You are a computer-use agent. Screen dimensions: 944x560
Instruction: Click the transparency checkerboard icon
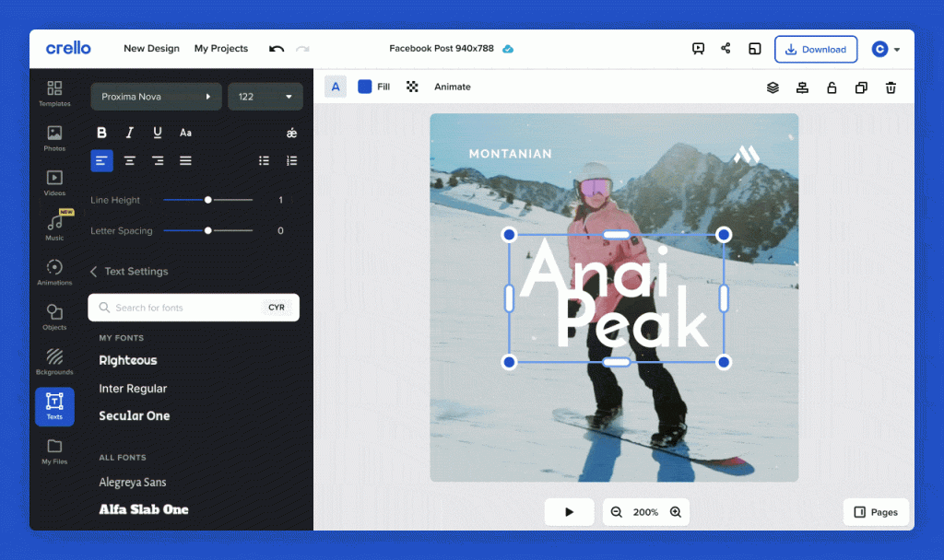coord(412,87)
